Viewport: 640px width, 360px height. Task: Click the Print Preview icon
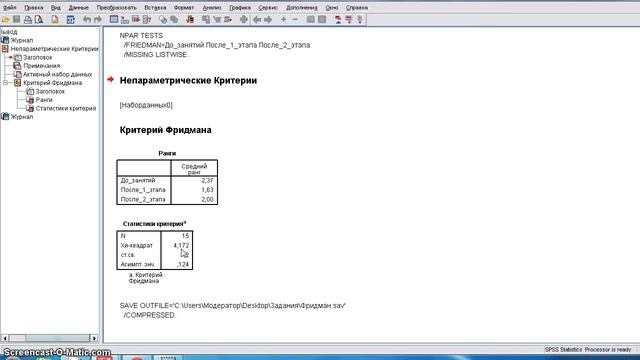click(x=39, y=19)
